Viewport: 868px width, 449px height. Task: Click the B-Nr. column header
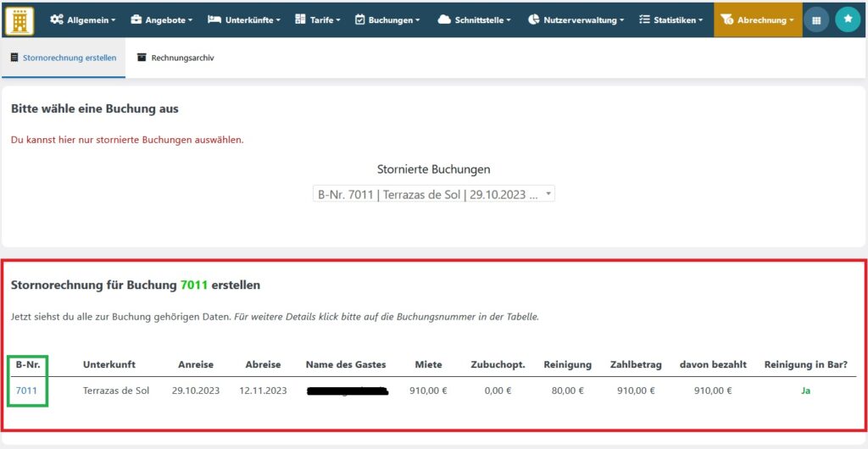(26, 364)
